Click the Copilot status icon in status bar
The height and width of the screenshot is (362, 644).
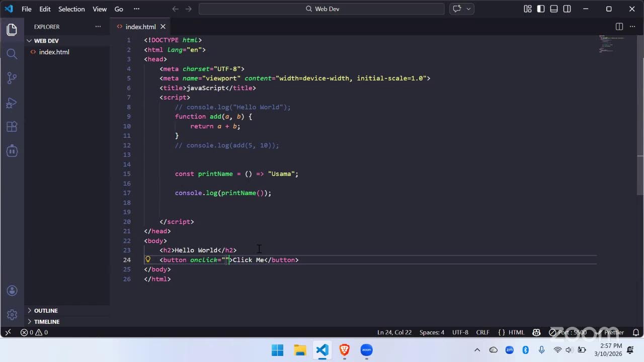click(x=536, y=332)
